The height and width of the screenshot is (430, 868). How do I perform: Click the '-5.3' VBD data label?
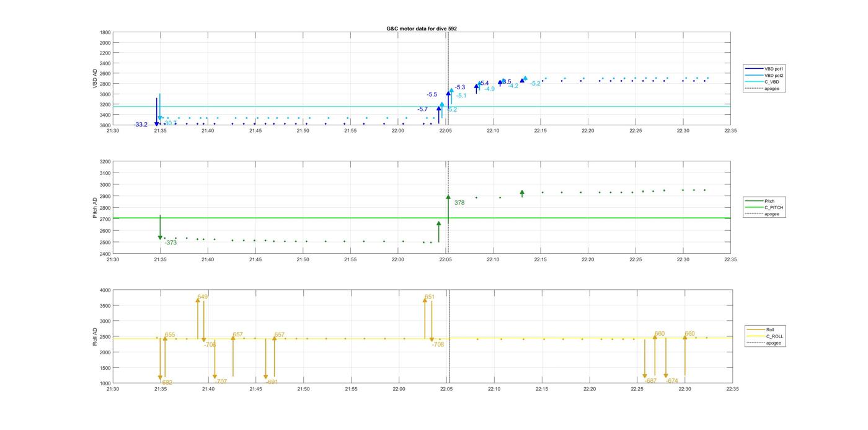point(460,87)
